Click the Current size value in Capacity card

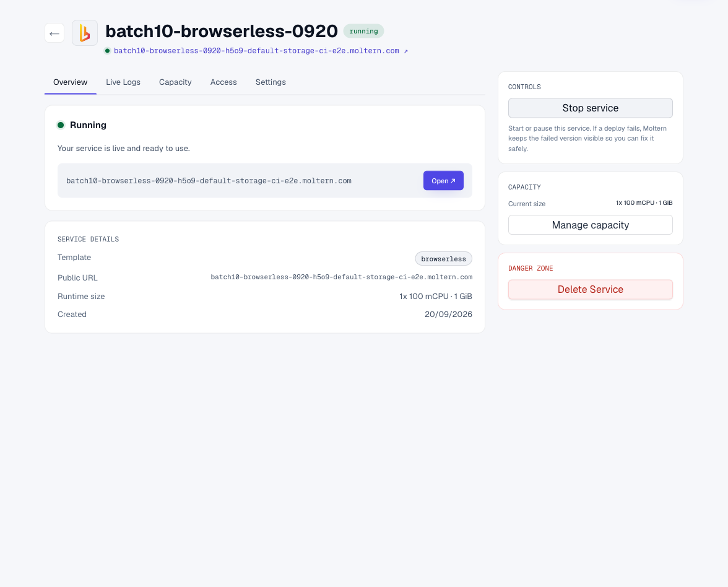644,203
